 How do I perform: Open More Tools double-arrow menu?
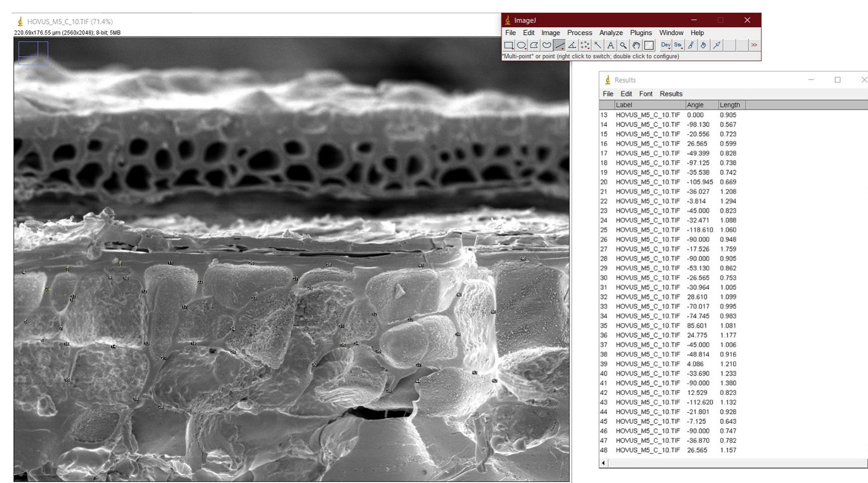pyautogui.click(x=755, y=45)
